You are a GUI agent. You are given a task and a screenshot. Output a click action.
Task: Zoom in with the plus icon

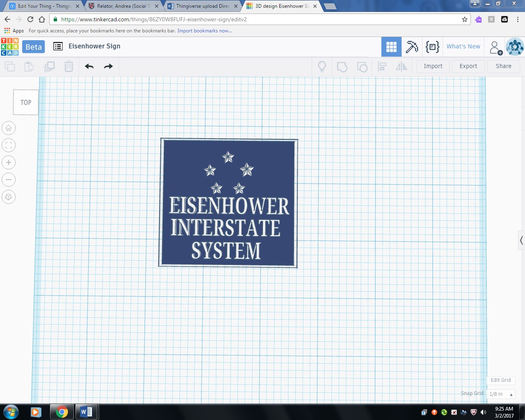[9, 162]
